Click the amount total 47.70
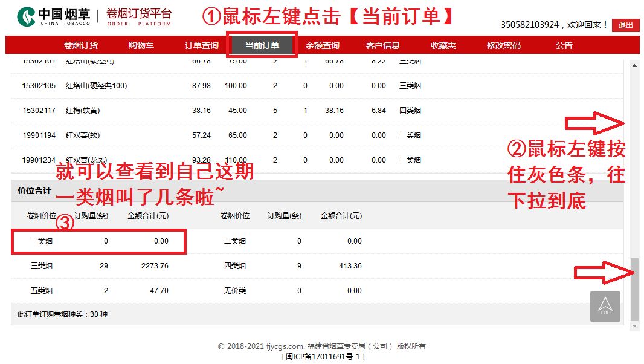Image resolution: width=644 pixels, height=364 pixels. (x=159, y=290)
